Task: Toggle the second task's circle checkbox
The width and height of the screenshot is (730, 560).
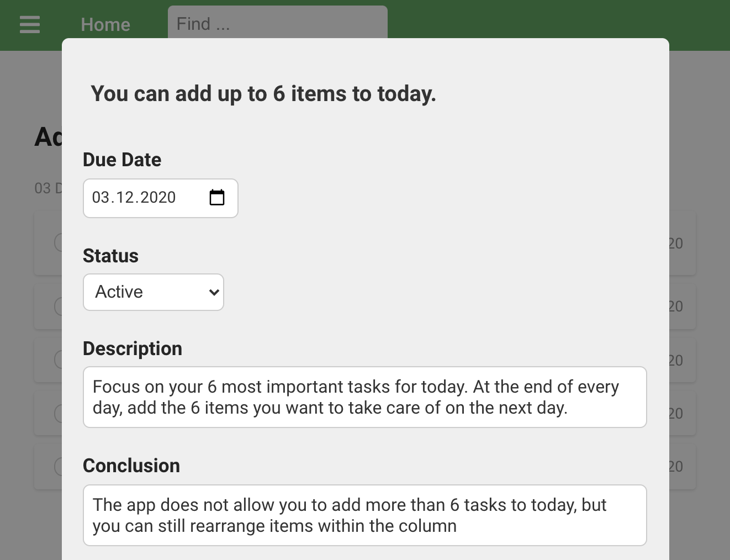Action: [59, 306]
